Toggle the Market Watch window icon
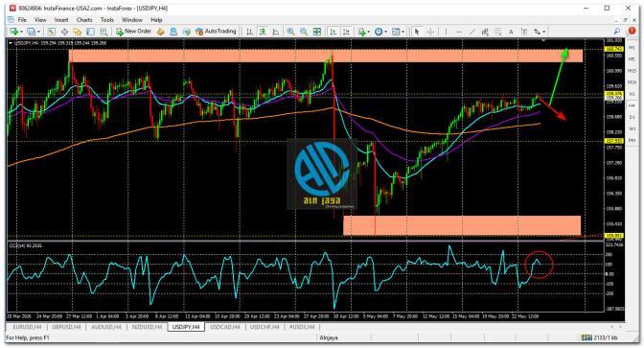This screenshot has width=644, height=348. pos(52,32)
